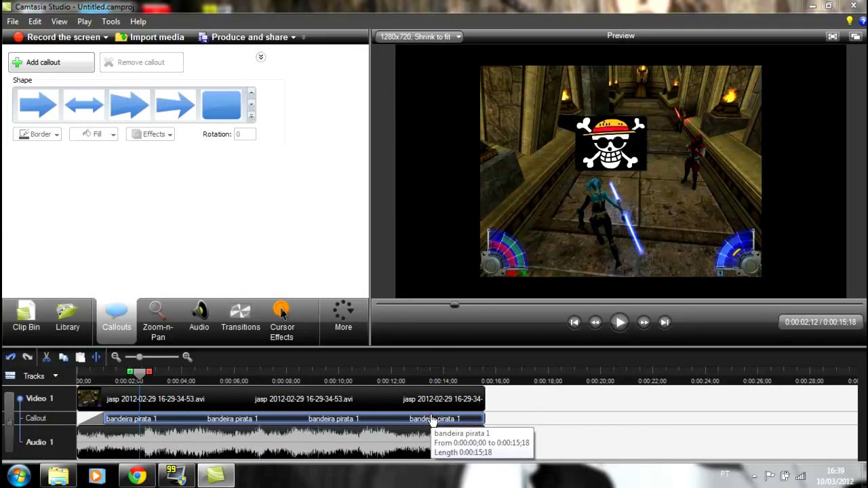The image size is (868, 488).
Task: Click the tracks layout icon beside Tracks
Action: coord(10,375)
